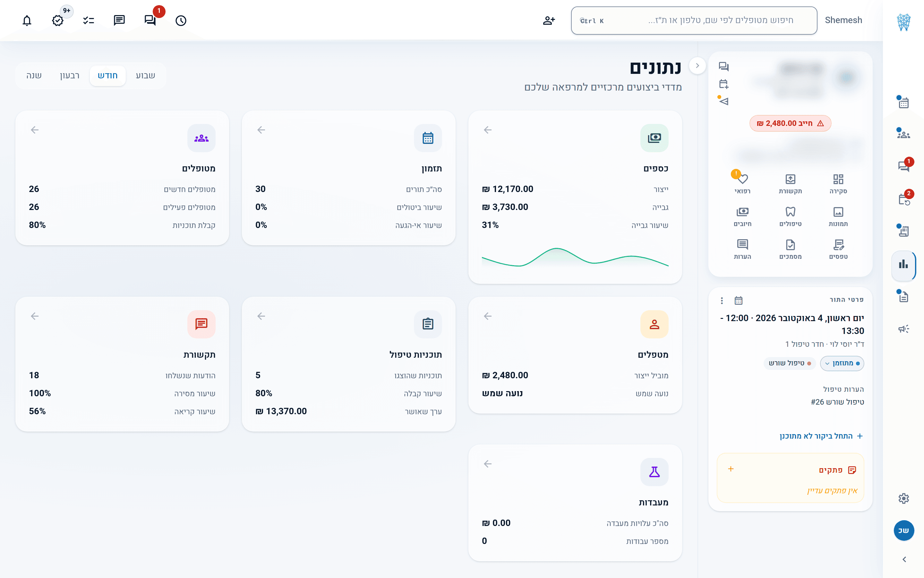Select the שבוע period tab
Image resolution: width=924 pixels, height=578 pixels.
(145, 76)
